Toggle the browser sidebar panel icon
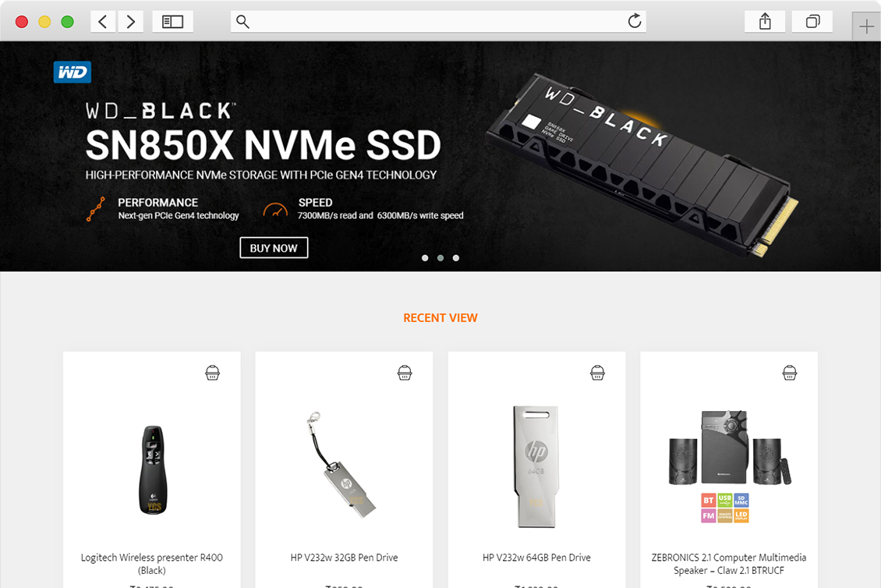 point(172,22)
